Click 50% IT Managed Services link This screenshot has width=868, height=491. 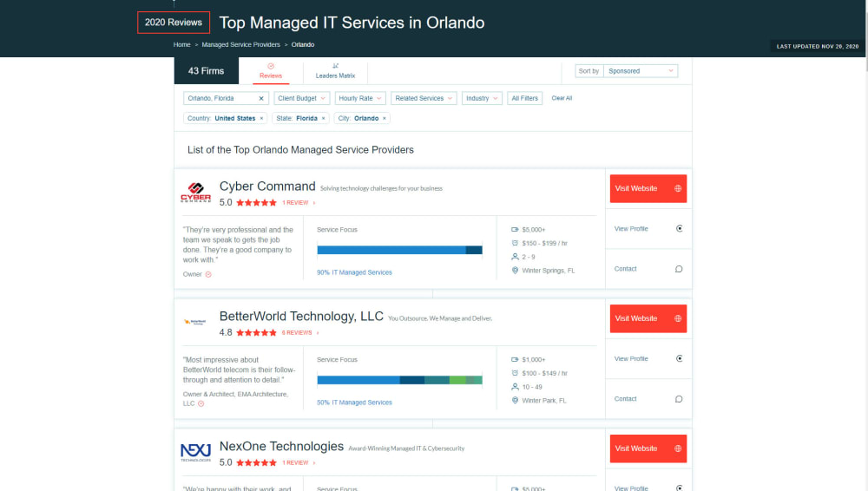coord(354,403)
